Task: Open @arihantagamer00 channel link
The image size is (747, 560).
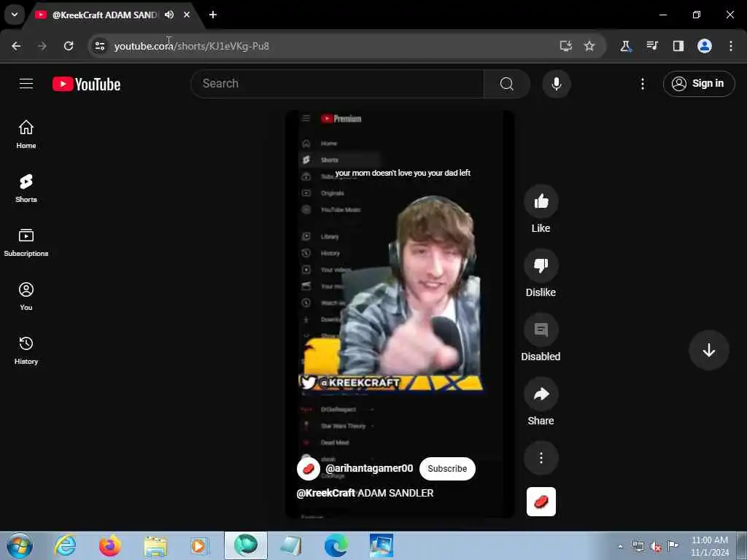Action: 369,469
